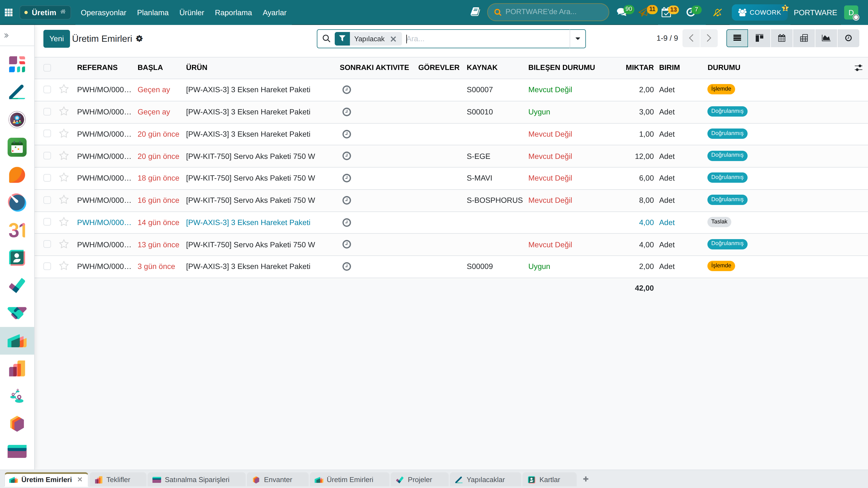
Task: Open the Planlama menu
Action: click(x=153, y=12)
